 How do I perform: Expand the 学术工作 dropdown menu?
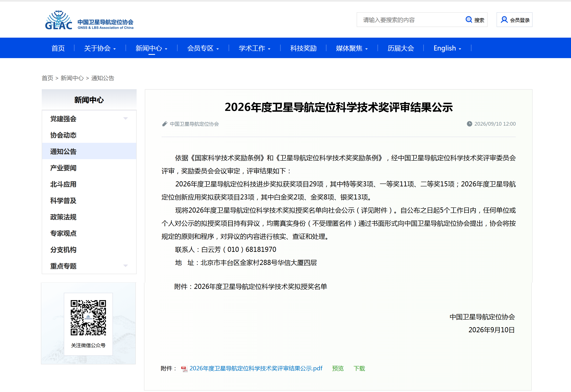coord(255,48)
